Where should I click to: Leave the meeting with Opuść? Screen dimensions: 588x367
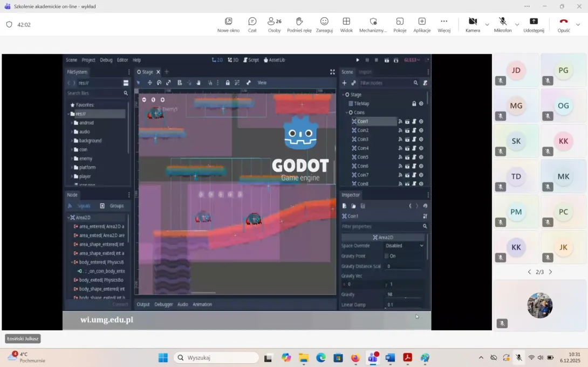click(x=564, y=24)
